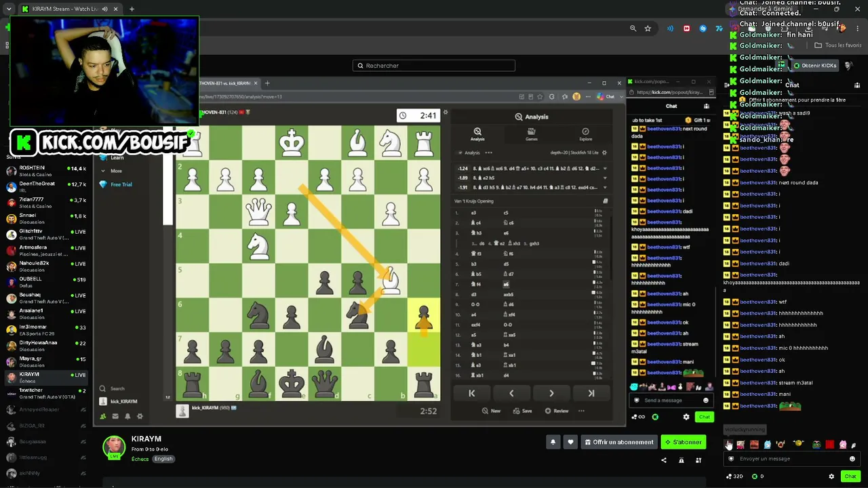Click the white queen on the board
Image resolution: width=868 pixels, height=488 pixels.
[x=258, y=212]
